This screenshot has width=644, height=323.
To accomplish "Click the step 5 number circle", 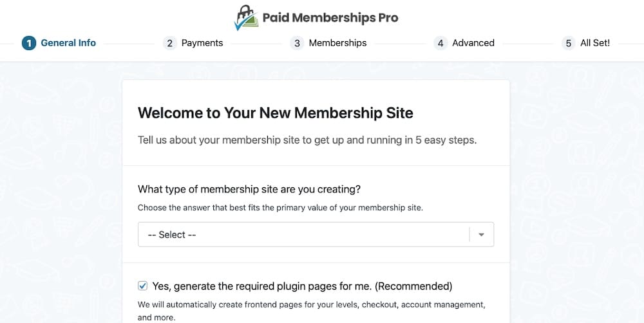I will (568, 43).
